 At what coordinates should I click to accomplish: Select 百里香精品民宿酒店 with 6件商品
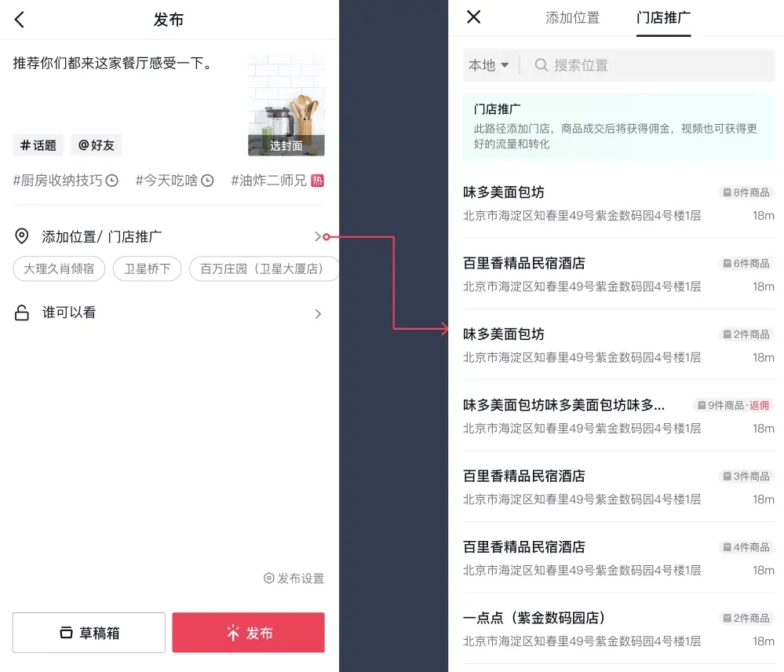[x=619, y=275]
